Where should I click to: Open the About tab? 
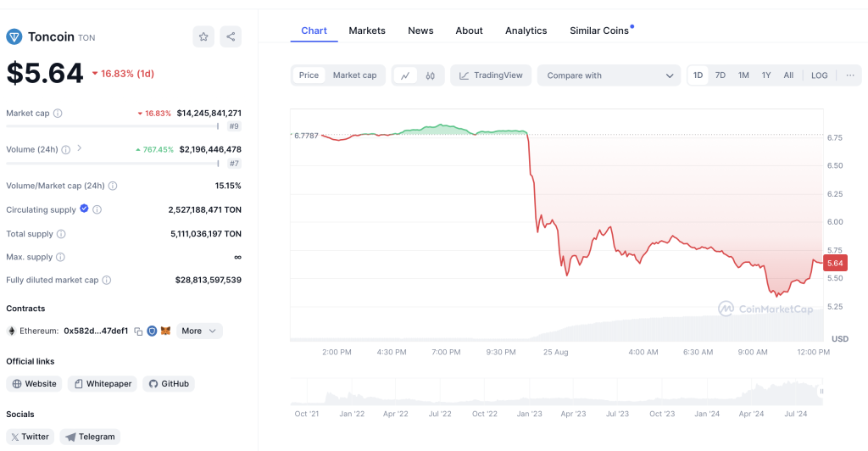[x=469, y=31]
